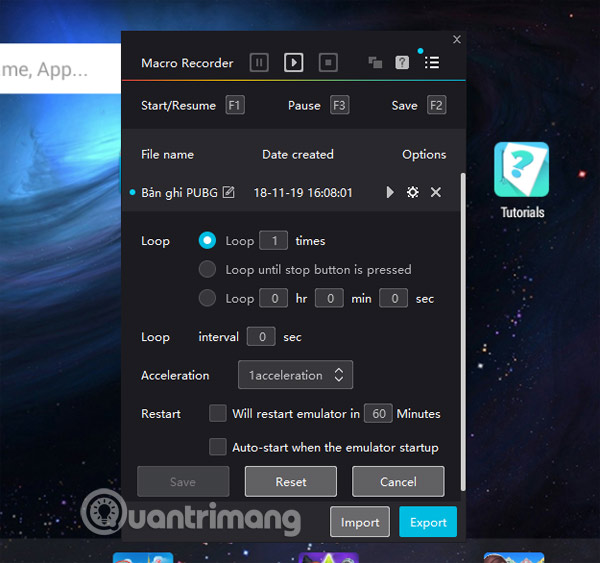Click the greyed-out Save button
Screen dimensions: 600x563
(x=183, y=481)
